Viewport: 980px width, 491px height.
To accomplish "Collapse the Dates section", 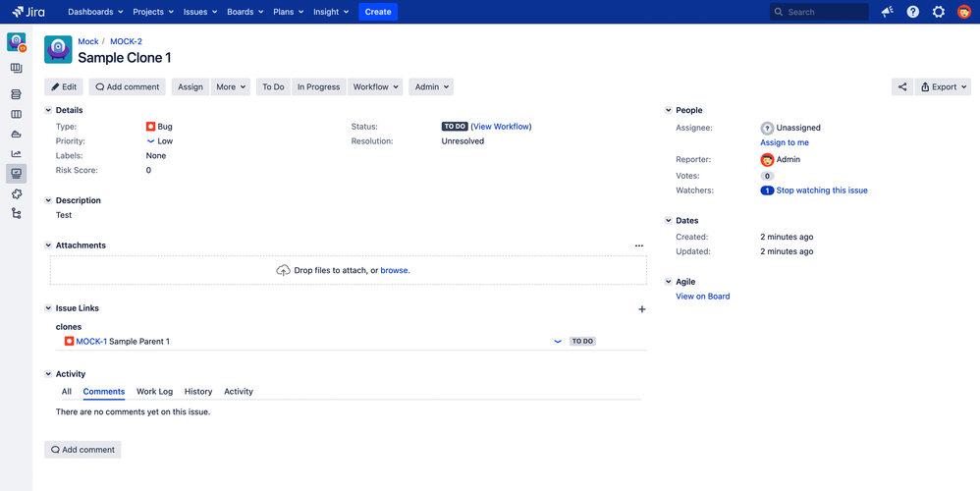I will (x=668, y=221).
